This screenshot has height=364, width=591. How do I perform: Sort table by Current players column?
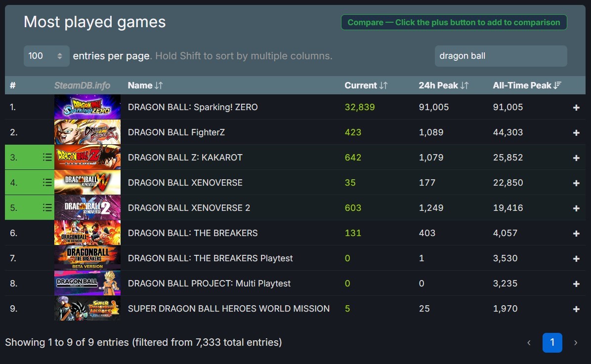(366, 85)
